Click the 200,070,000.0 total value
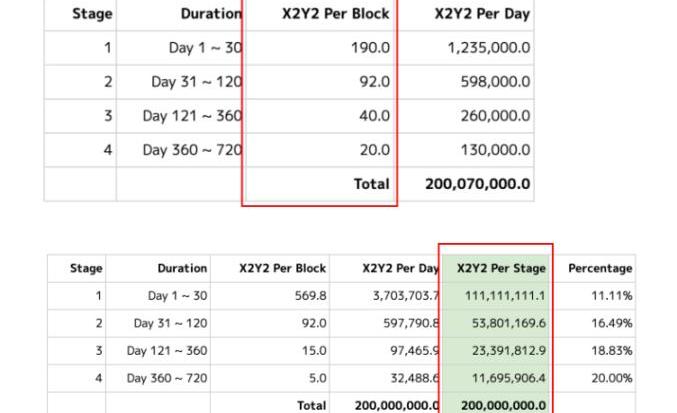The image size is (677, 413). coord(477,184)
